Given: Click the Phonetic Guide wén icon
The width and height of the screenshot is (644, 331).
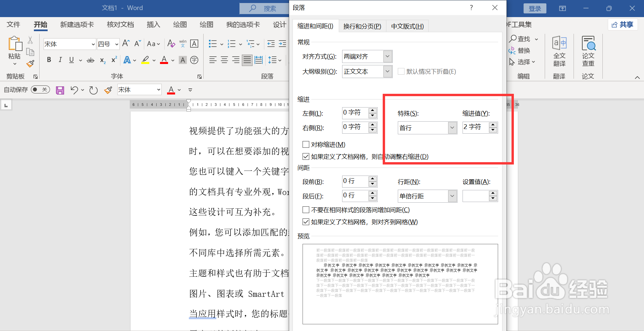Looking at the screenshot, I should (x=183, y=44).
